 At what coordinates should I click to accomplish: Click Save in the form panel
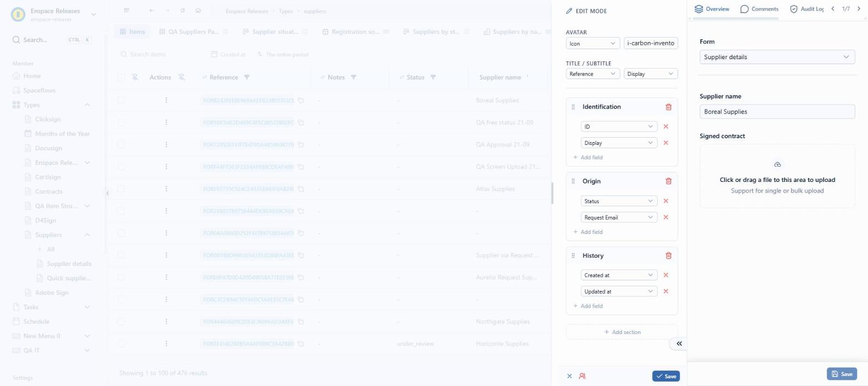pos(841,374)
